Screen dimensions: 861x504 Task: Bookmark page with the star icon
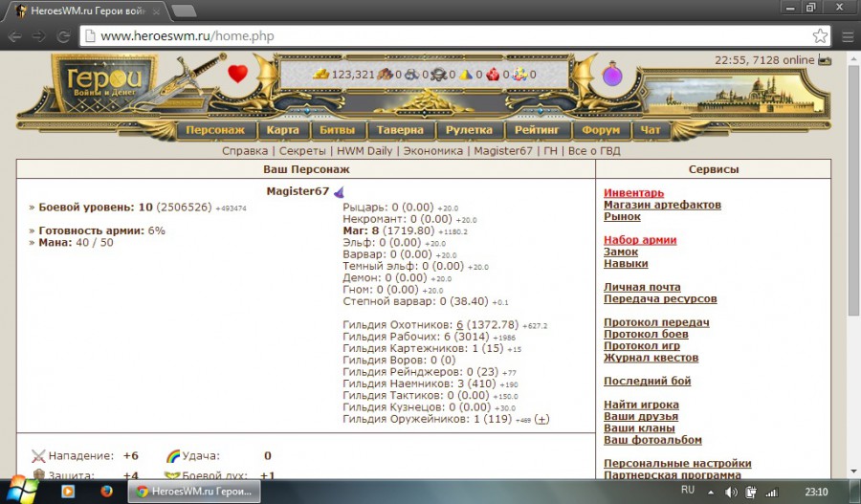pyautogui.click(x=820, y=35)
